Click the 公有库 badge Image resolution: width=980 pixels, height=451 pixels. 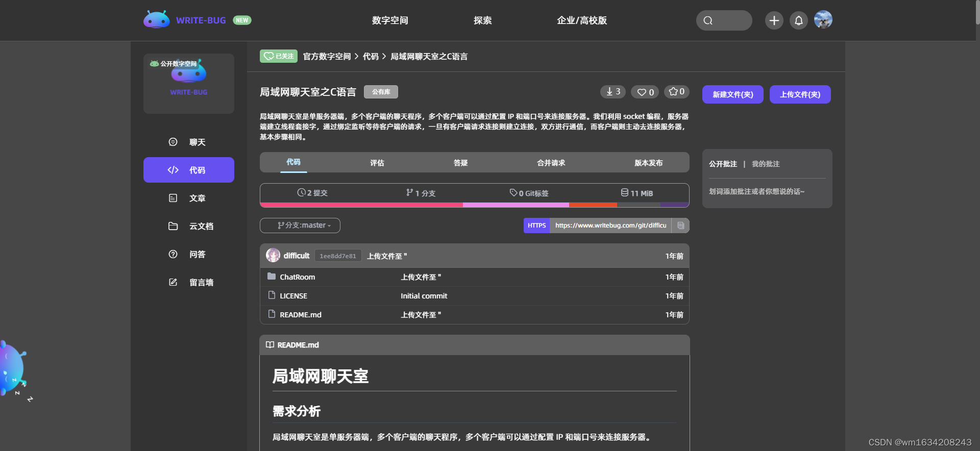coord(381,92)
